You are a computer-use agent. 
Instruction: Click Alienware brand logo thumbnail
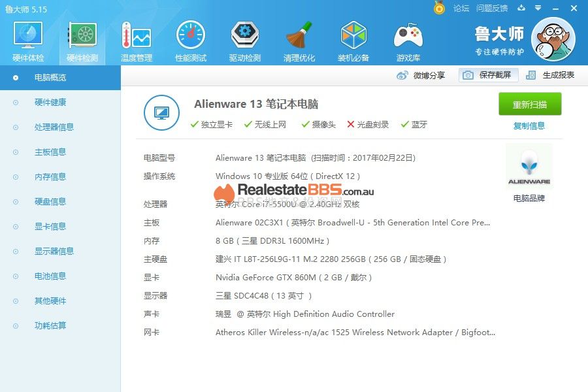pos(529,167)
